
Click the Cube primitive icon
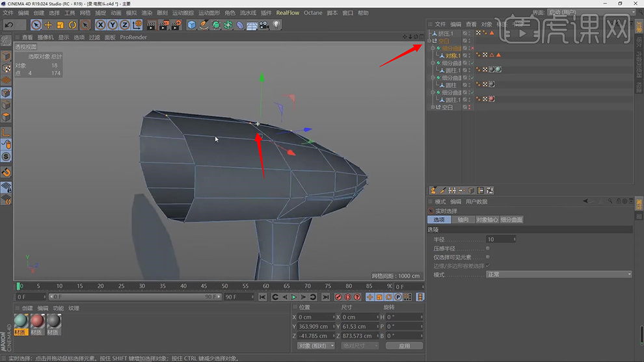[192, 25]
